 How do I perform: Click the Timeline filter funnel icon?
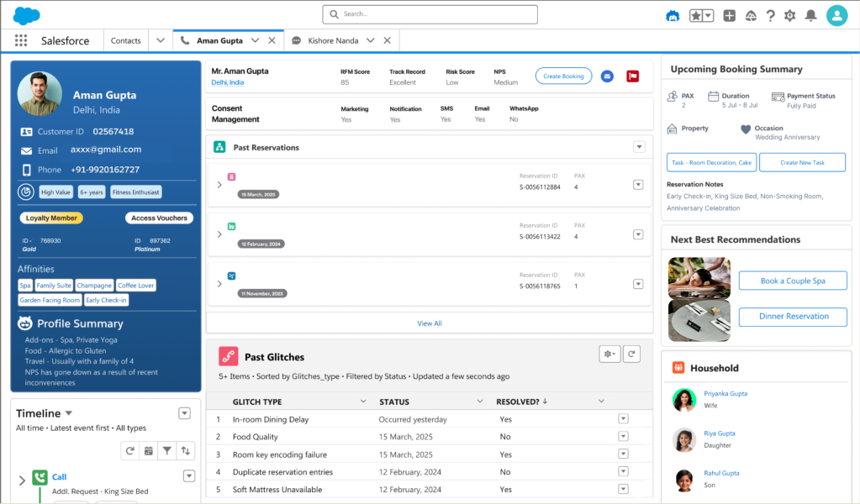167,451
